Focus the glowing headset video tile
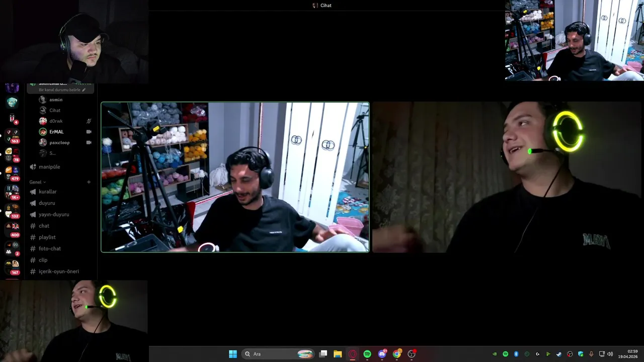Image resolution: width=644 pixels, height=362 pixels. coord(507,177)
